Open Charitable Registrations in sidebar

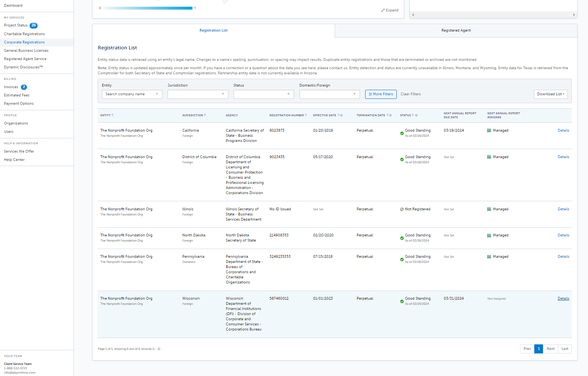click(x=24, y=34)
